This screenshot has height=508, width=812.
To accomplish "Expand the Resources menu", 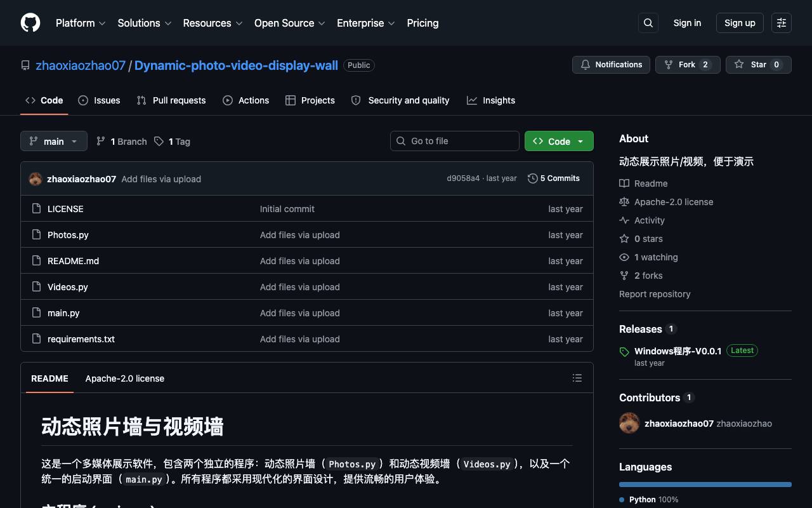I will [213, 23].
